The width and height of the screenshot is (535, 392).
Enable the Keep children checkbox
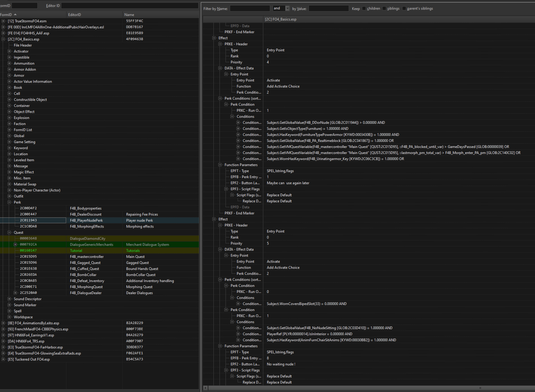tap(364, 8)
